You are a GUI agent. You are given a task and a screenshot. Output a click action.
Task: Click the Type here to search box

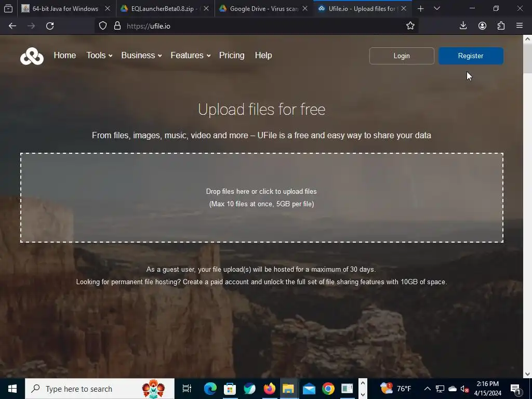pyautogui.click(x=100, y=389)
